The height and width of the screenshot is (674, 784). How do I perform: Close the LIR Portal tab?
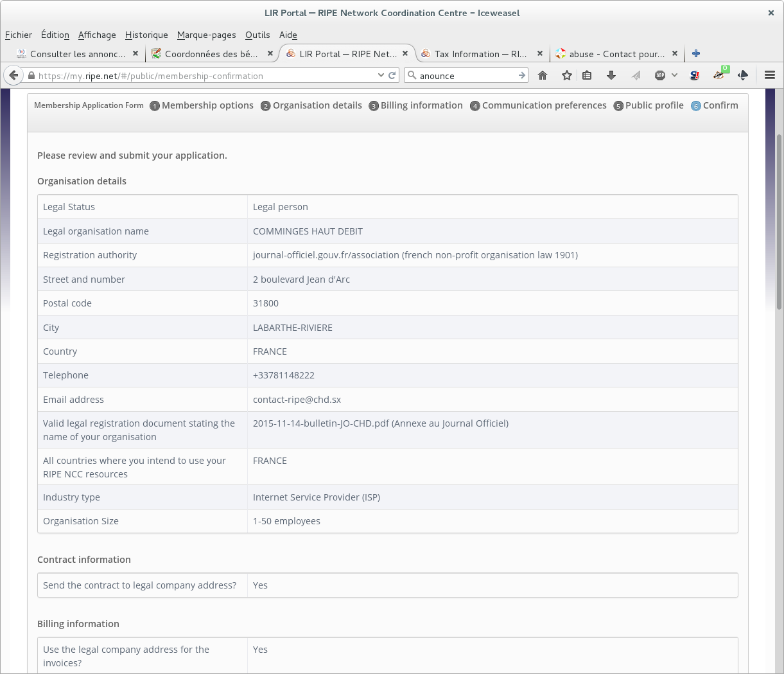pos(405,54)
